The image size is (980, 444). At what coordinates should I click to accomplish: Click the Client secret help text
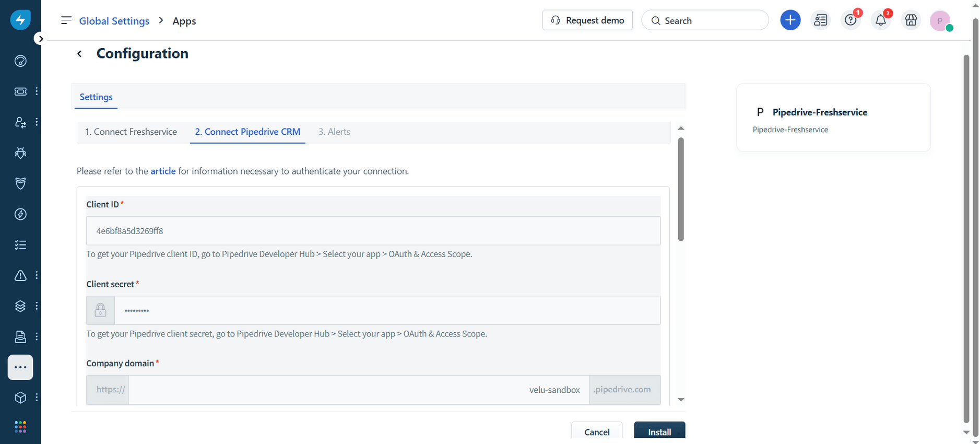pos(287,334)
